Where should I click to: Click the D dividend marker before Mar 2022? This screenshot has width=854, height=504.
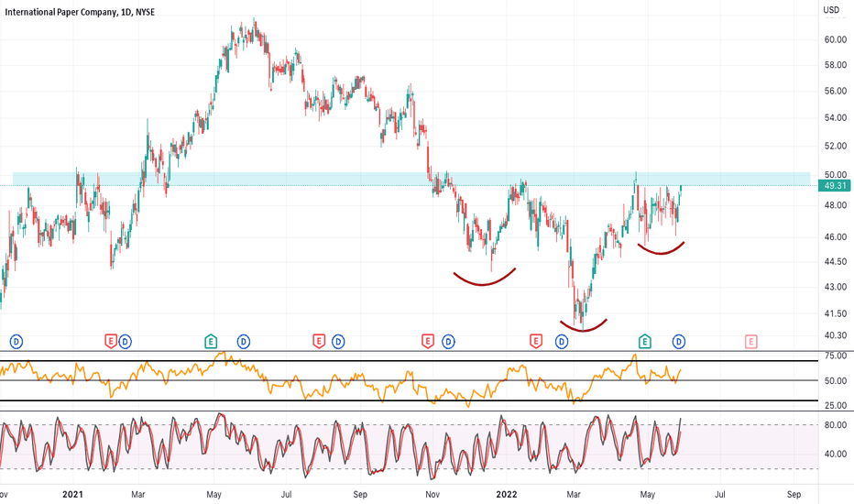point(562,342)
